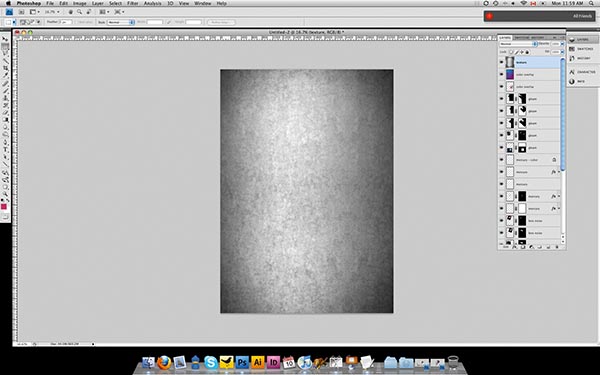Click the foreground color swatch
Screen dimensions: 600x375
pos(4,207)
